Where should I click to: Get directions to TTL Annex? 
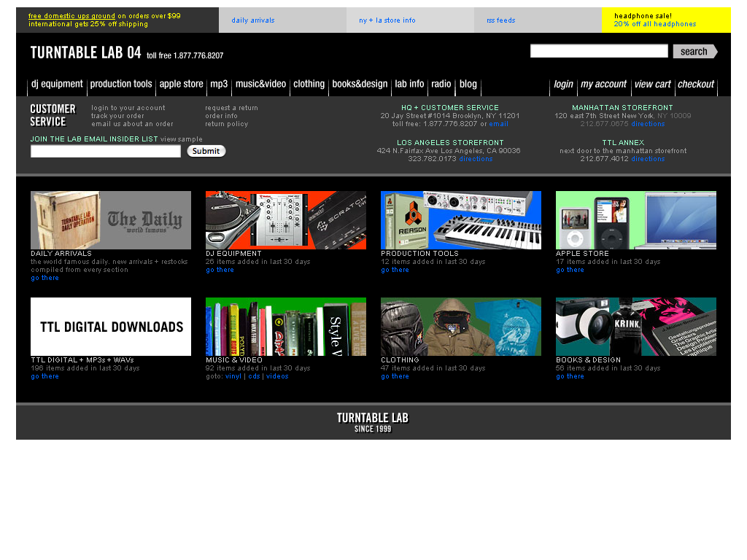pos(648,159)
